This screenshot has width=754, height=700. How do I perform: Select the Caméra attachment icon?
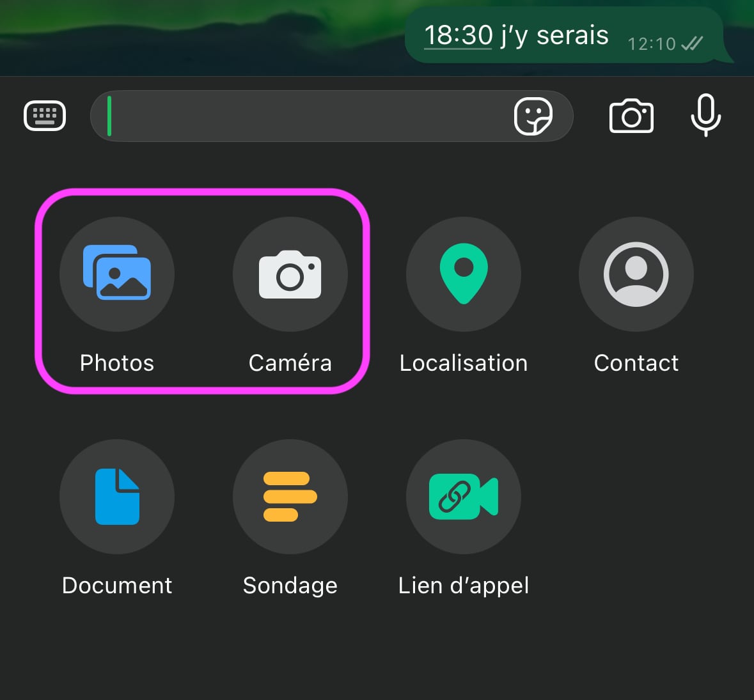[290, 274]
